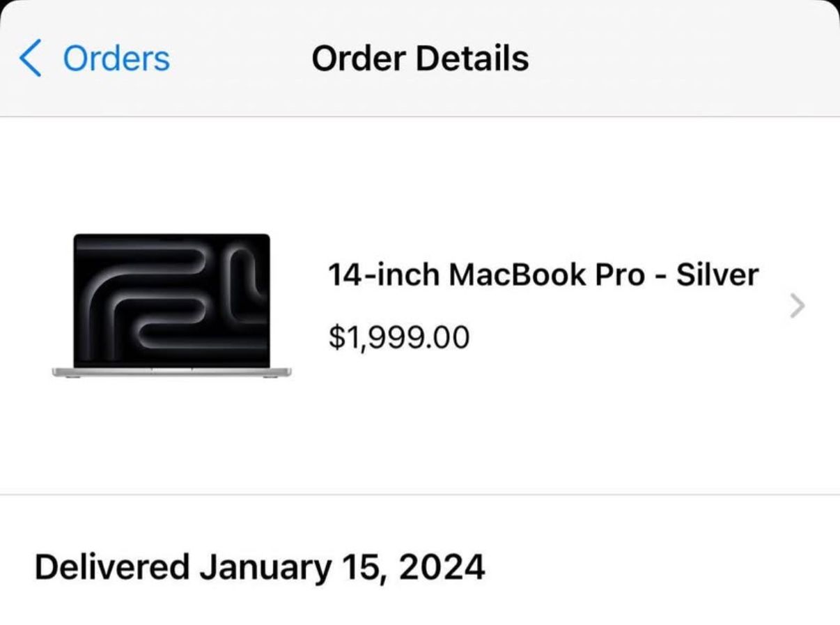
Task: Select the Order Details header title
Action: pos(420,58)
